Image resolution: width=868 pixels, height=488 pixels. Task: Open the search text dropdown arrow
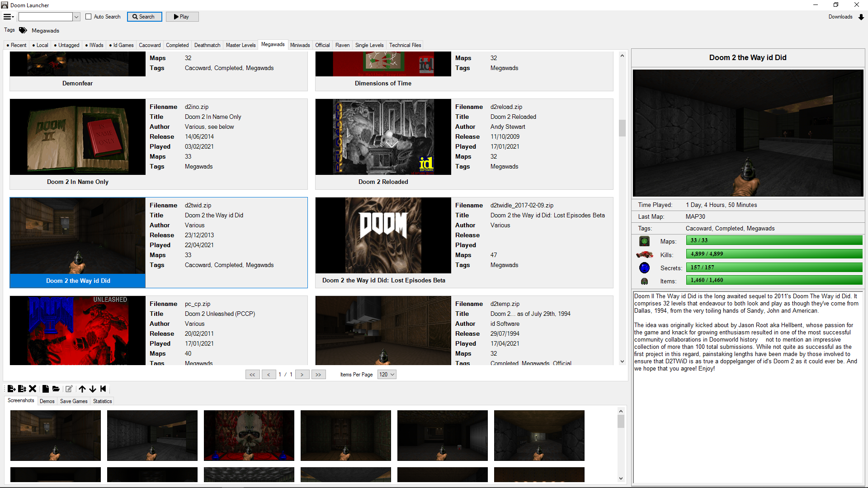(x=76, y=17)
